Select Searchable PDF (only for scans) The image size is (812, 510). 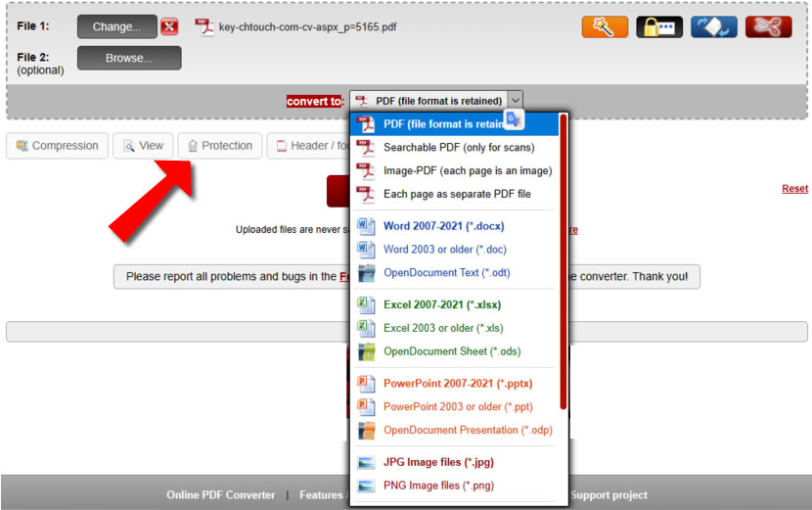tap(455, 148)
